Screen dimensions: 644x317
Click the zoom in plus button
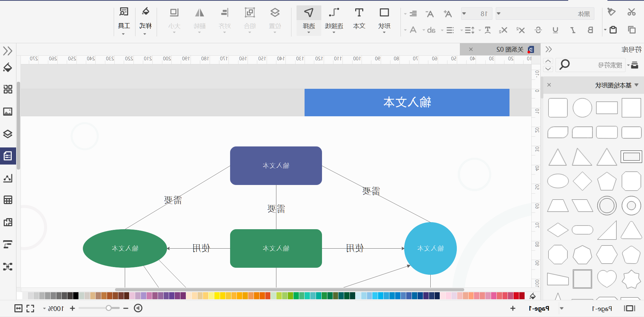(72, 308)
